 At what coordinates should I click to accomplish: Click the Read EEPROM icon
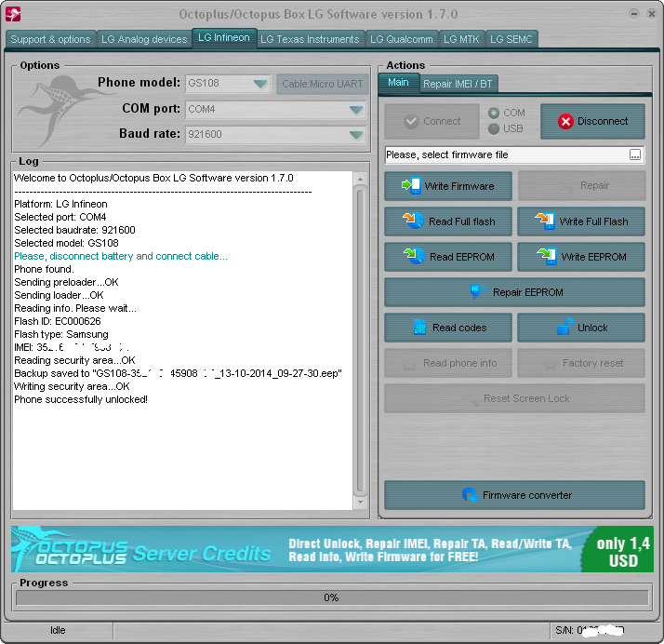(x=414, y=256)
